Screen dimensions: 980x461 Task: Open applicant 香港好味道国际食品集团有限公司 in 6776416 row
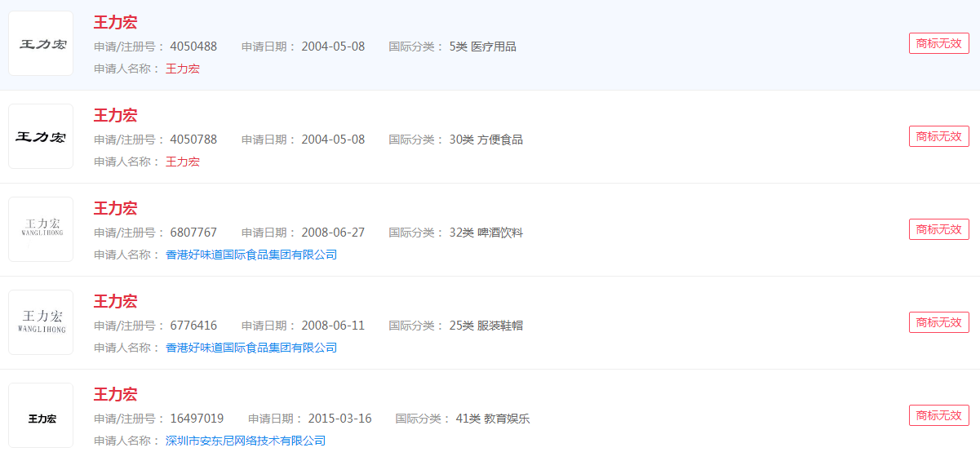point(251,348)
